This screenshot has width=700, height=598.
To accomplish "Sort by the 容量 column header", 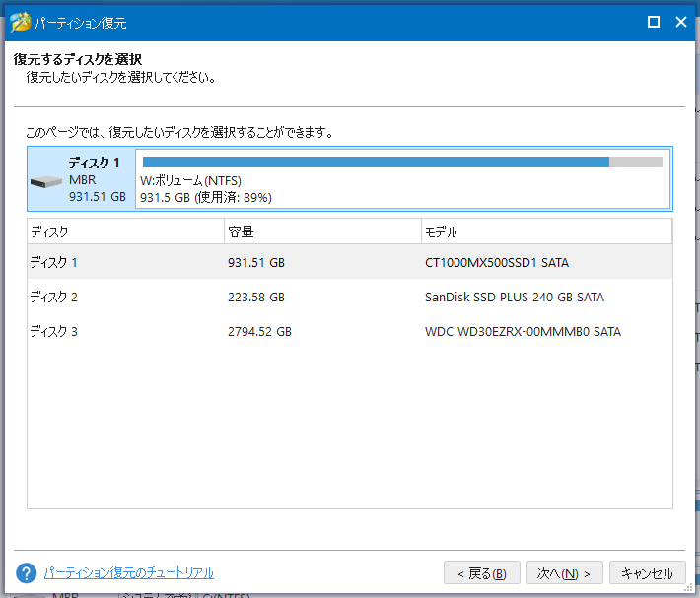I will coord(321,232).
